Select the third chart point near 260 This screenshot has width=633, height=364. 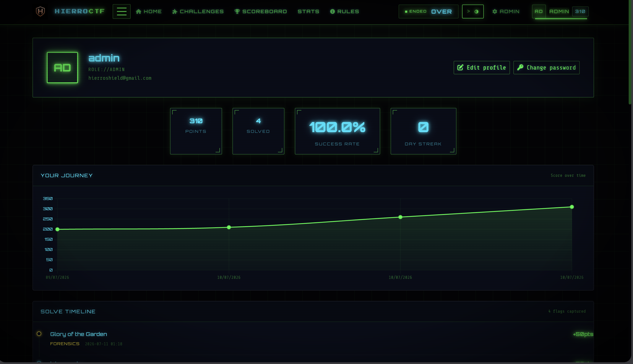point(400,217)
